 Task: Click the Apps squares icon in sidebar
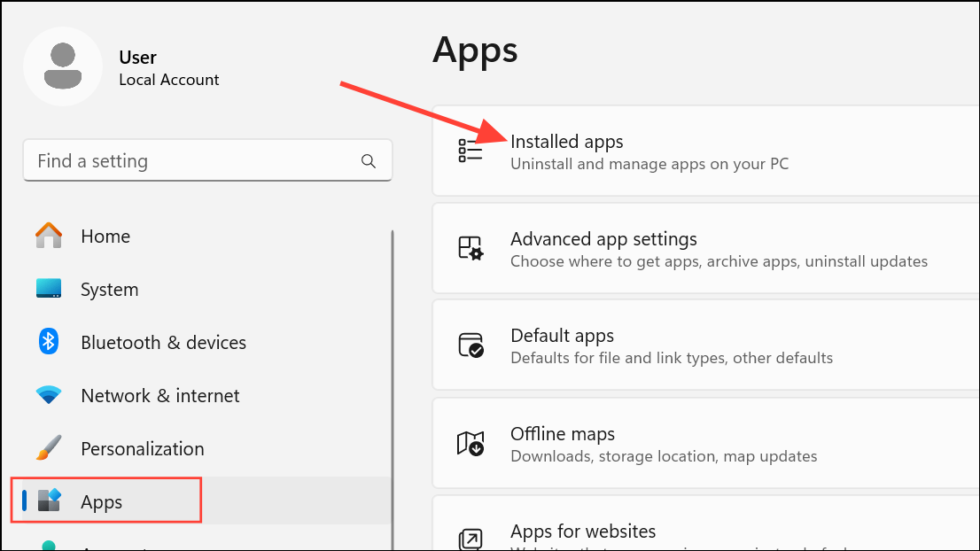[49, 501]
